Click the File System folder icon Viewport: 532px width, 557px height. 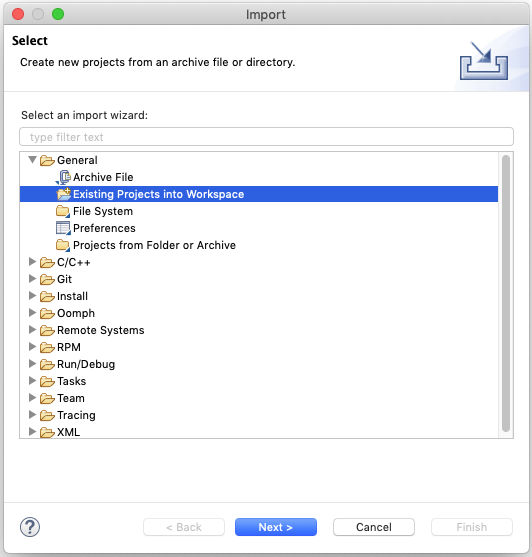(63, 211)
